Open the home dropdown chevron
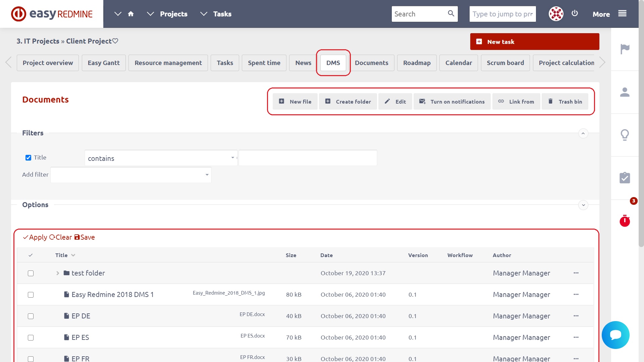 point(118,14)
